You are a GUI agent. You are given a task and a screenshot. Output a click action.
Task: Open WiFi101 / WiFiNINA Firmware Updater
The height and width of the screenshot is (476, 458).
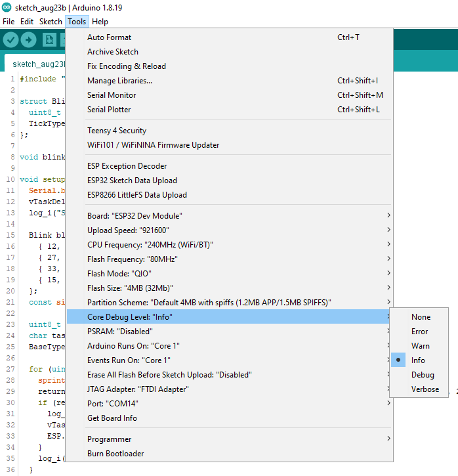[229, 145]
